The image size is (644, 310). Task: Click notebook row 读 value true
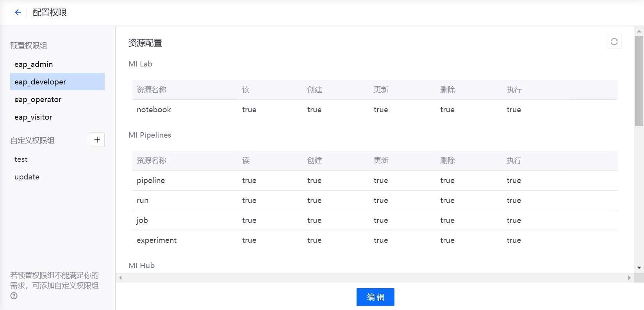coord(249,109)
